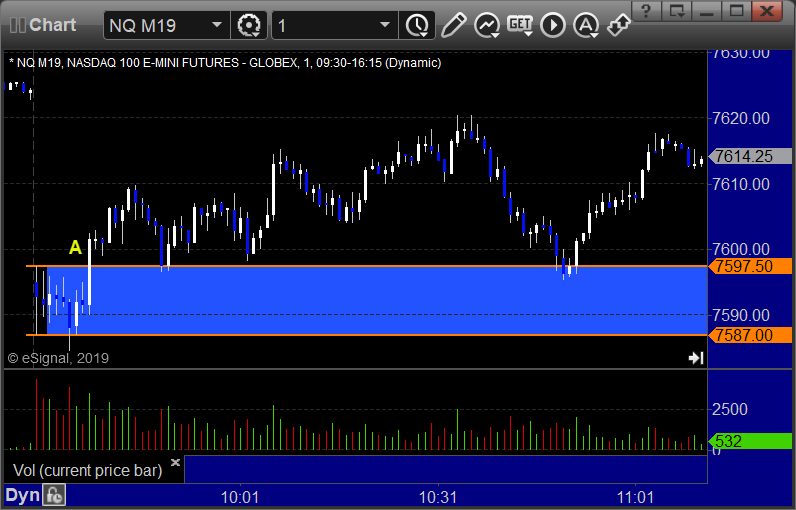796x510 pixels.
Task: Toggle the time lock icon next to Dyn
Action: click(54, 495)
